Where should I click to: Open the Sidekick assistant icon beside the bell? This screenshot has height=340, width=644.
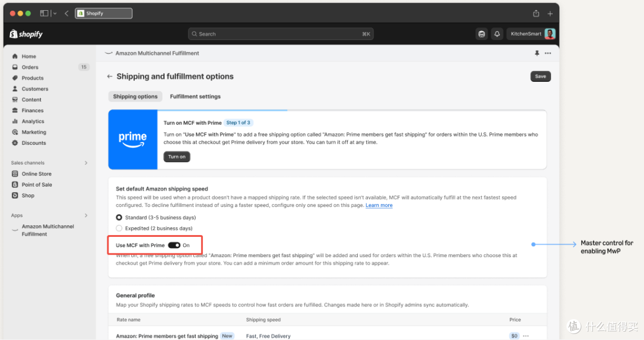coord(482,34)
